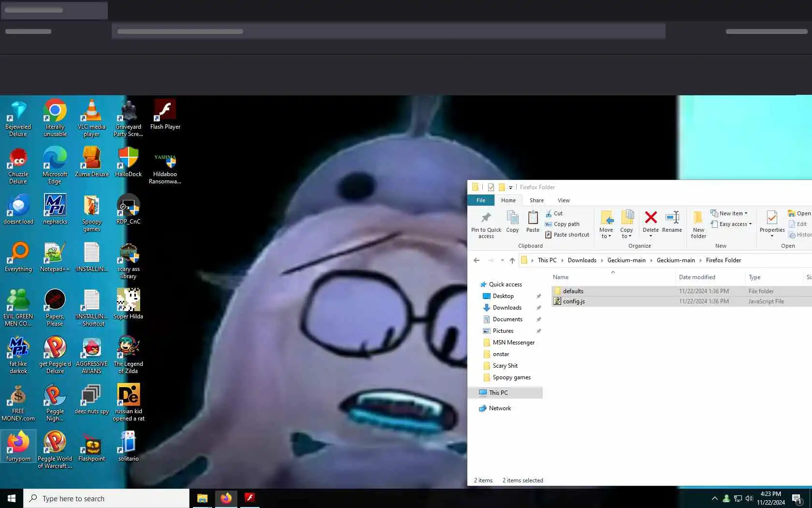Select the VLC media player desktop icon
Screen dimensions: 812x508
91,119
